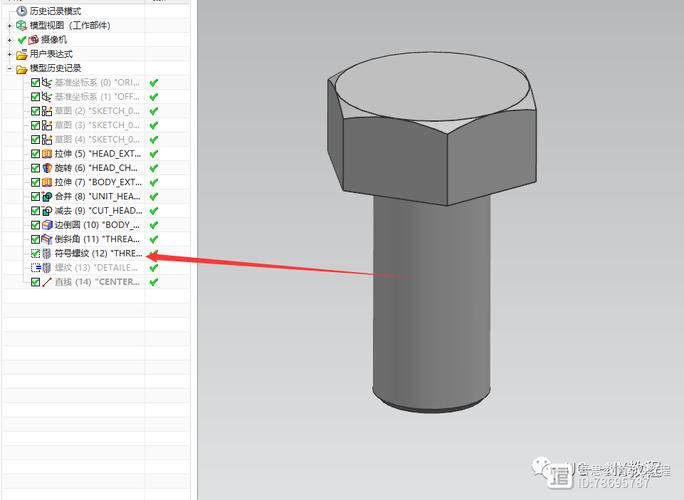Click the edge blend icon for feature (10)
This screenshot has height=500, width=684.
click(x=47, y=225)
